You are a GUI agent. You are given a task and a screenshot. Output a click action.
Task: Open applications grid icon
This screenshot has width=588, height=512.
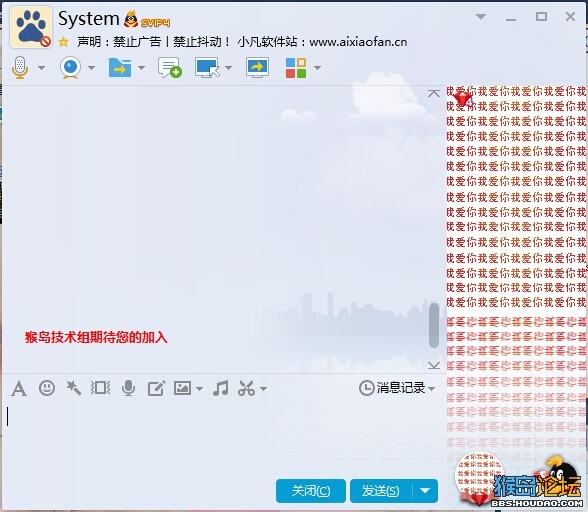coord(296,68)
